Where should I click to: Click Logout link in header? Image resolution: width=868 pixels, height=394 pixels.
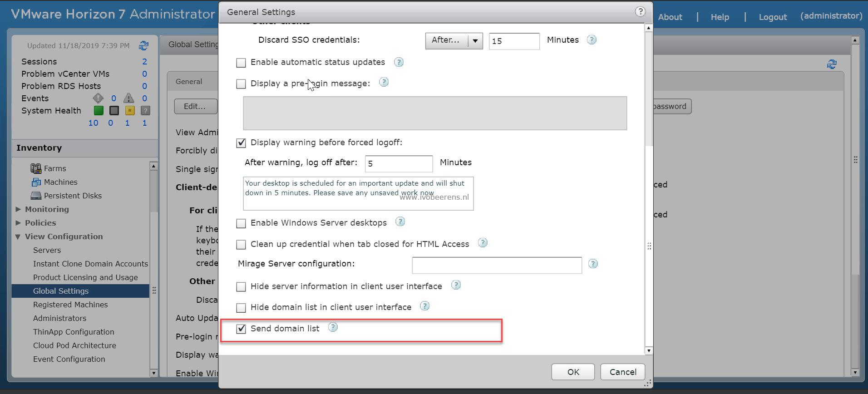click(773, 17)
